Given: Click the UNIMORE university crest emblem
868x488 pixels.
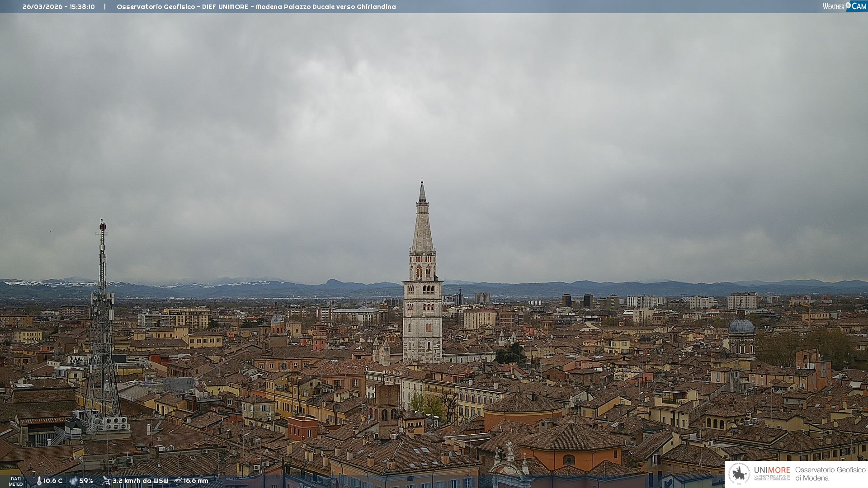Looking at the screenshot, I should tap(739, 474).
